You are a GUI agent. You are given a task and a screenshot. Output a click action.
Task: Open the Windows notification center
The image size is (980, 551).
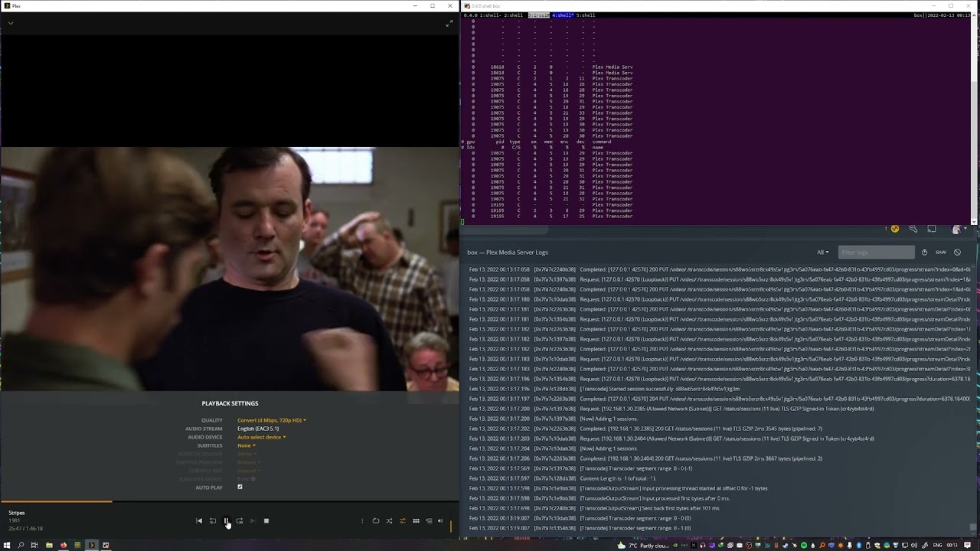pos(968,545)
